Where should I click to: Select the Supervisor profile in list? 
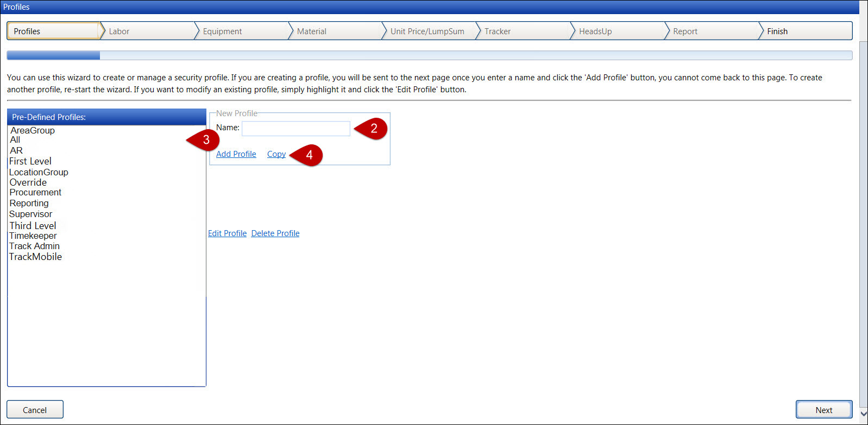[x=31, y=214]
